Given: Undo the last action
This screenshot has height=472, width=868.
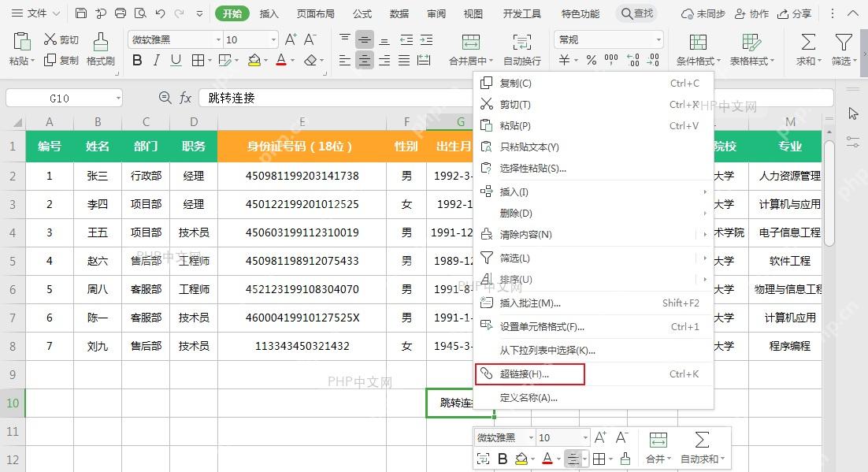Looking at the screenshot, I should [160, 13].
